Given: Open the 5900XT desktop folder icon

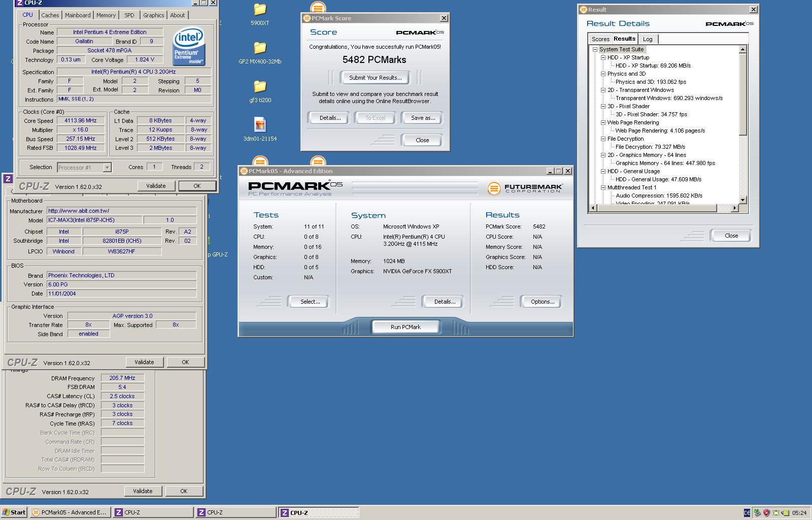Looking at the screenshot, I should click(260, 9).
